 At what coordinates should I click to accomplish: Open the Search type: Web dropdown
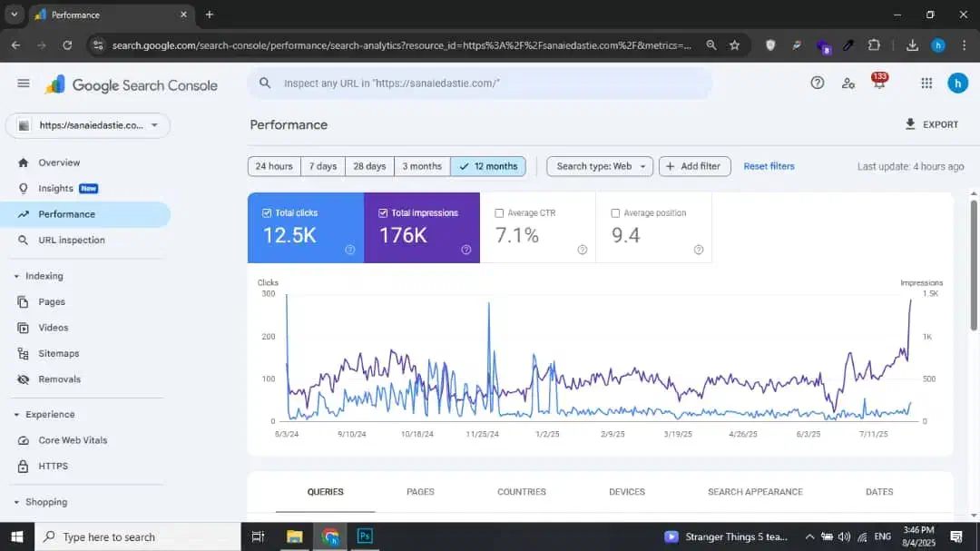[x=599, y=166]
